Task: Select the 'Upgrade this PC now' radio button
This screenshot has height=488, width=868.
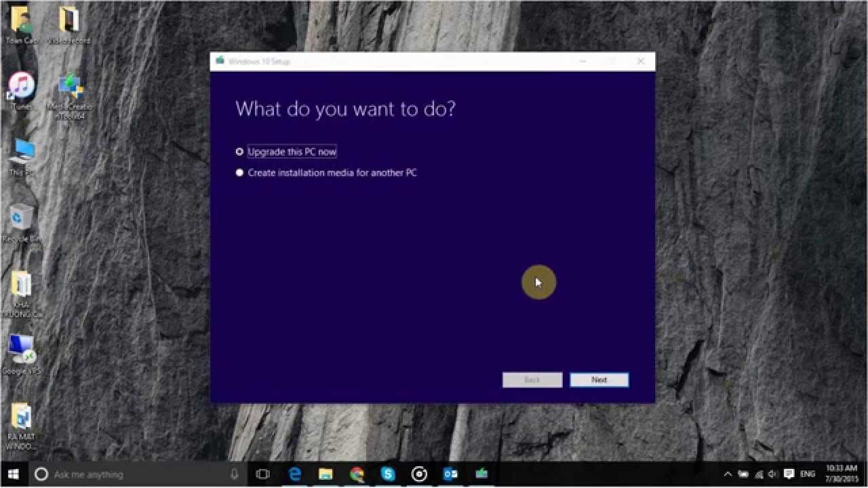Action: coord(239,152)
